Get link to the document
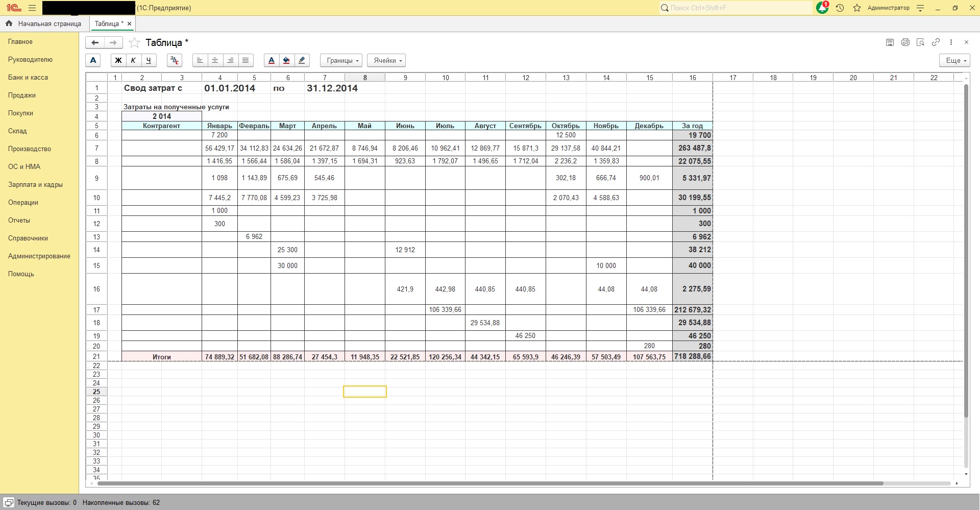The width and height of the screenshot is (980, 510). pyautogui.click(x=936, y=42)
